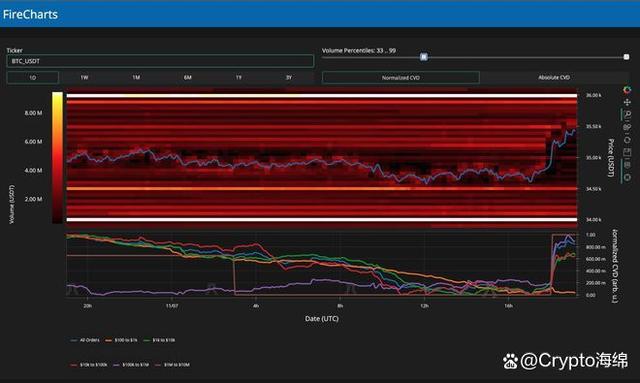This screenshot has height=383, width=640.
Task: Click the Ticker label
Action: tap(14, 51)
